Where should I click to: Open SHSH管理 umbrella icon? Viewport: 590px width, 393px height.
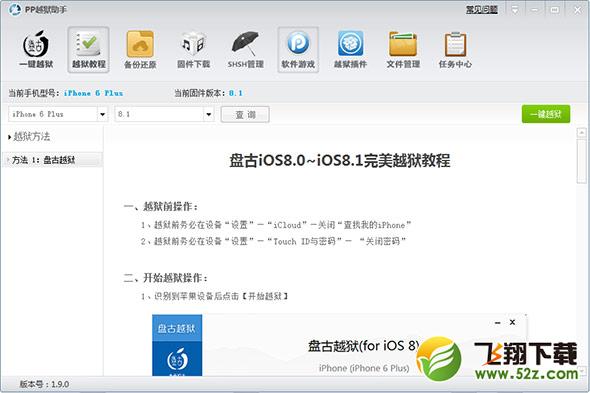click(245, 49)
